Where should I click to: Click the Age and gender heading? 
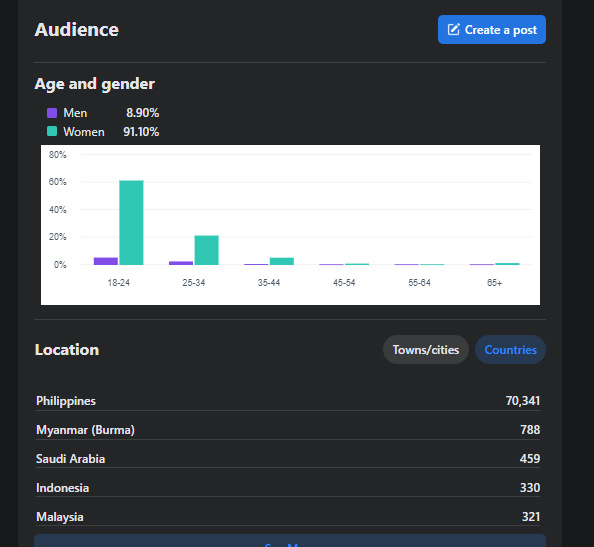(x=95, y=84)
